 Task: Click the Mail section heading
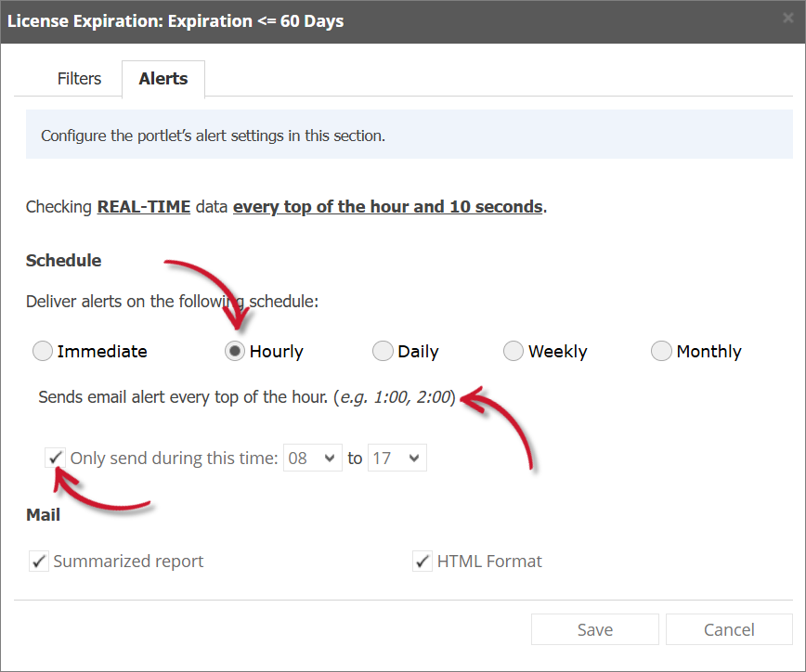[43, 515]
